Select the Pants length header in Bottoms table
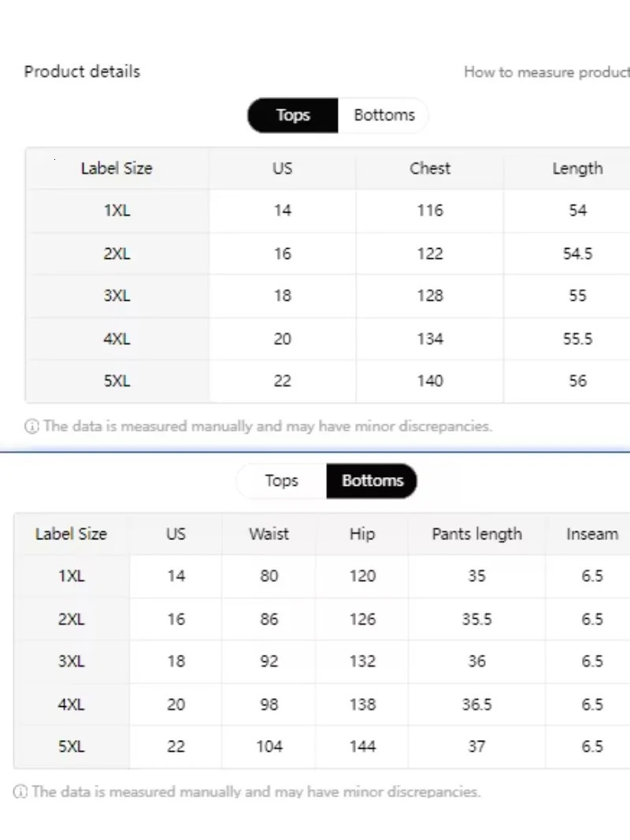630x840 pixels. 476,534
